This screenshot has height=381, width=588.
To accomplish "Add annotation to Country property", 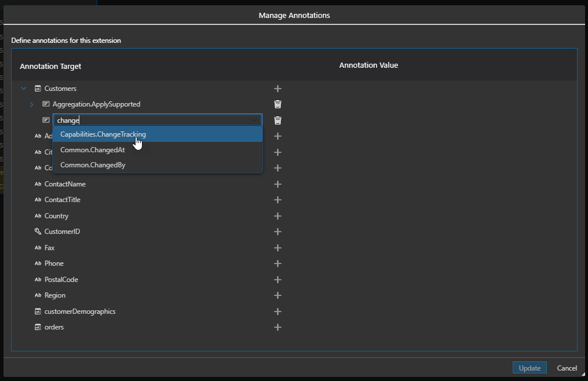I will tap(277, 216).
